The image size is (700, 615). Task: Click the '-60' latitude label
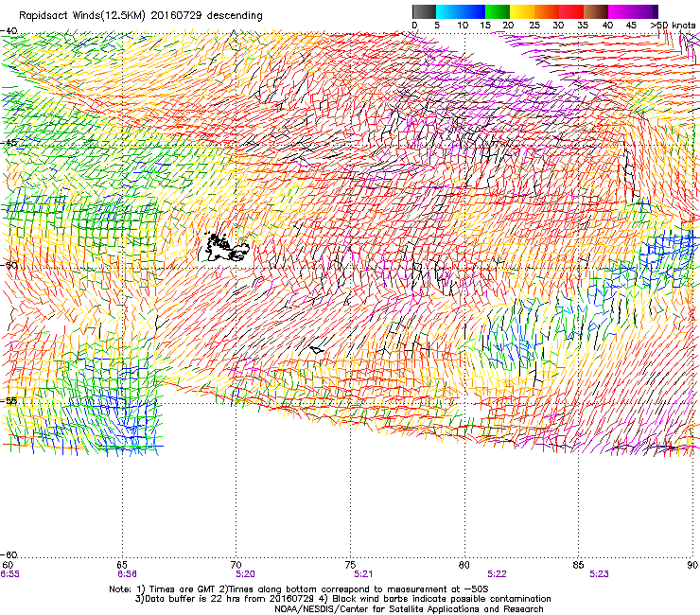9,554
